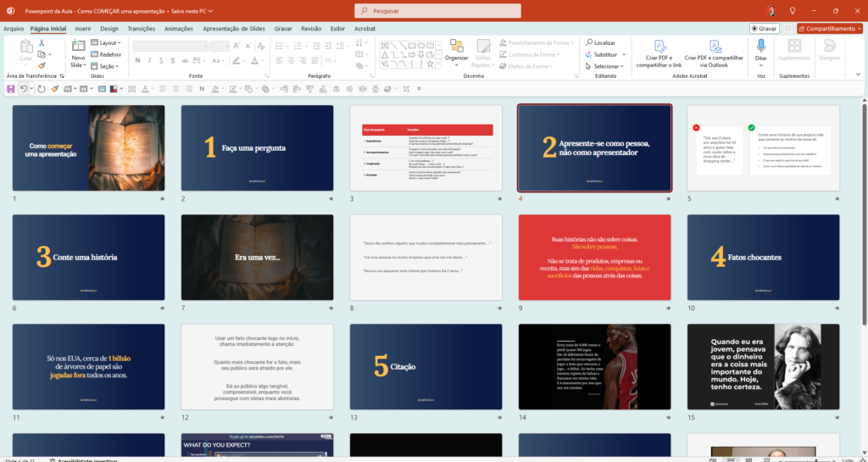Click Criar PDF e compartilhar o link
The height and width of the screenshot is (462, 868).
click(x=659, y=54)
